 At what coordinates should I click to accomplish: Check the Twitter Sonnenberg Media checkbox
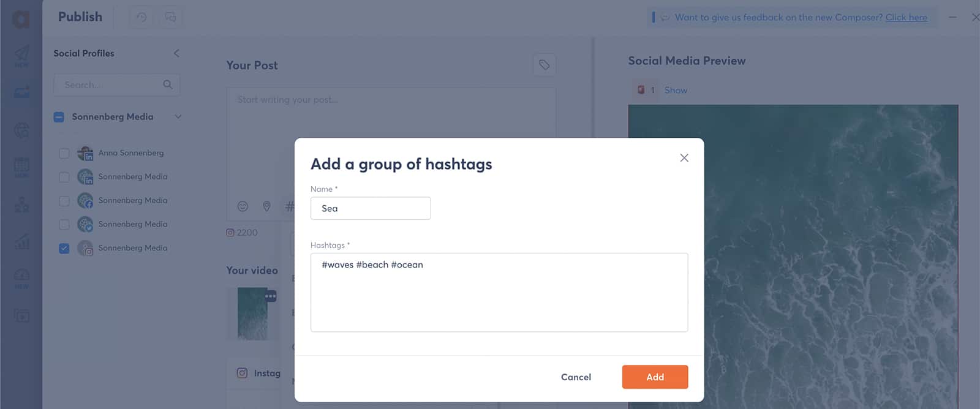[x=64, y=225]
